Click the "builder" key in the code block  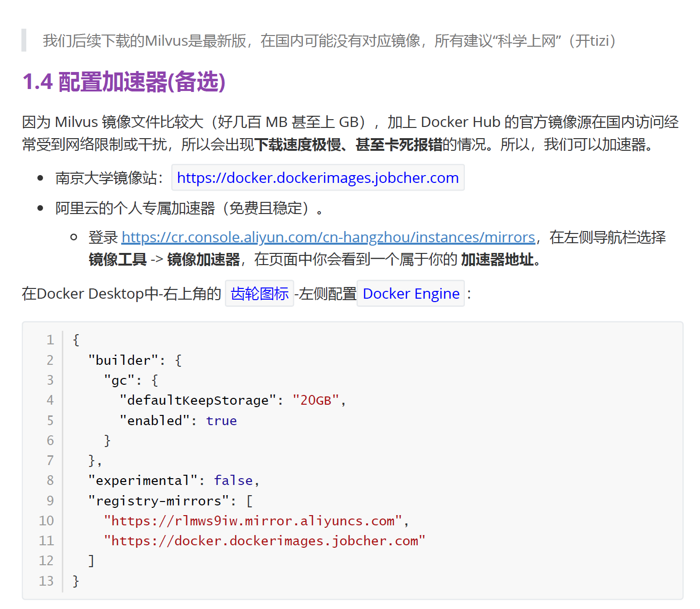(x=123, y=360)
